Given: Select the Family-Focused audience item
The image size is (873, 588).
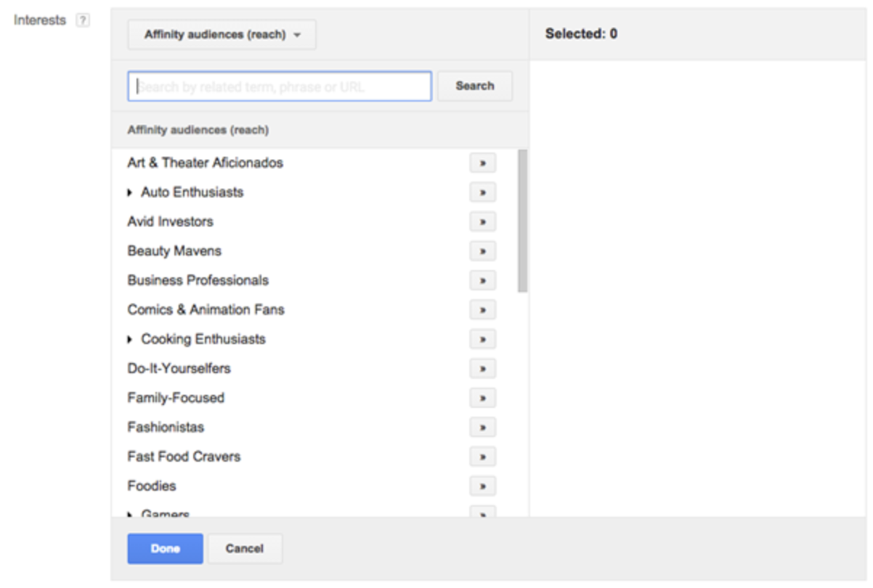Looking at the screenshot, I should 176,398.
